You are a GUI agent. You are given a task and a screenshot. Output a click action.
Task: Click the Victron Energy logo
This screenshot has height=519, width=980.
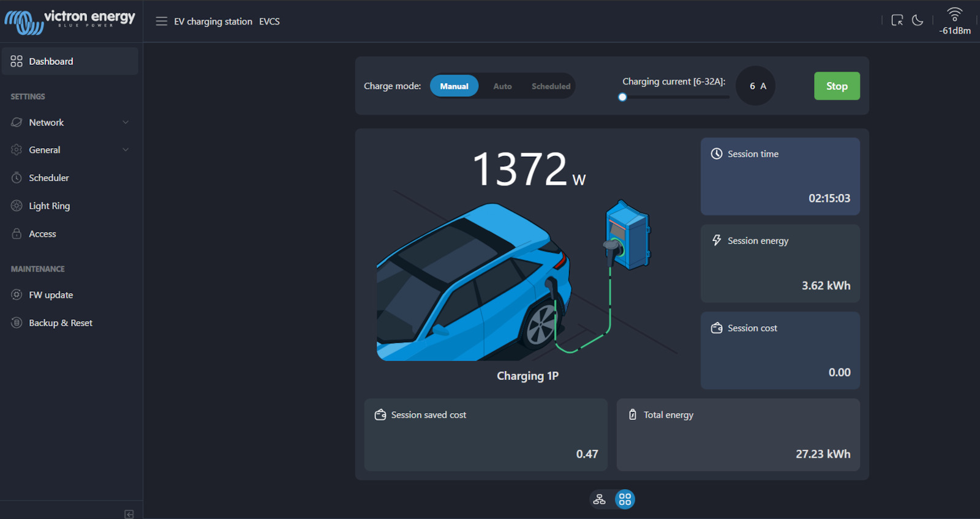coord(70,21)
